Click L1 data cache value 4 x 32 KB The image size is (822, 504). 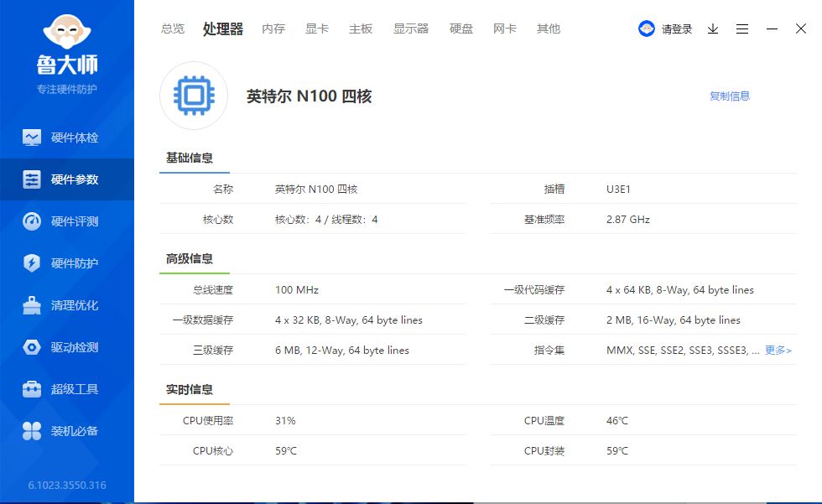(x=349, y=320)
